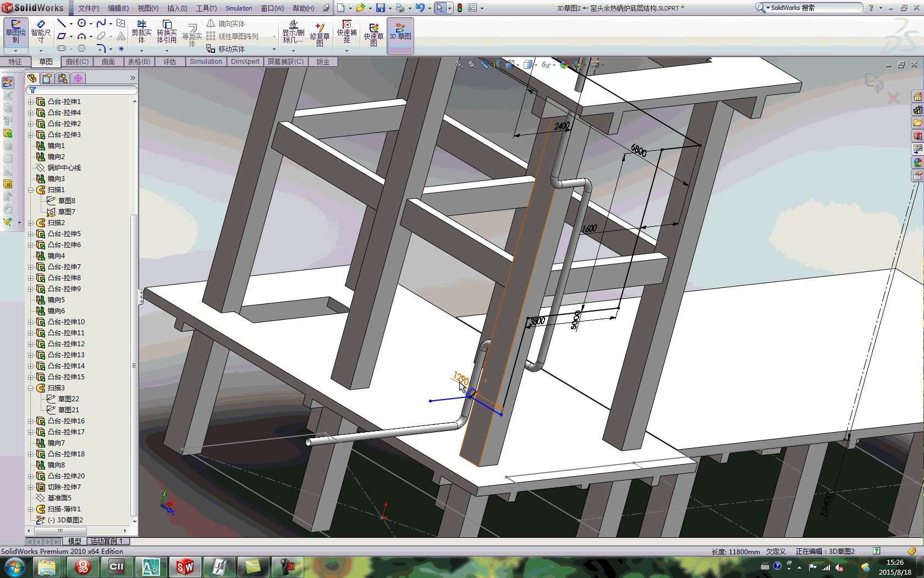Click the Print icon

pos(400,8)
